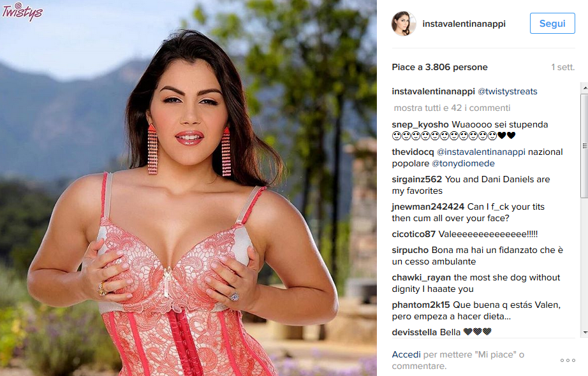The image size is (588, 376).
Task: Click the comments scrollbar down arrow
Action: [x=584, y=333]
